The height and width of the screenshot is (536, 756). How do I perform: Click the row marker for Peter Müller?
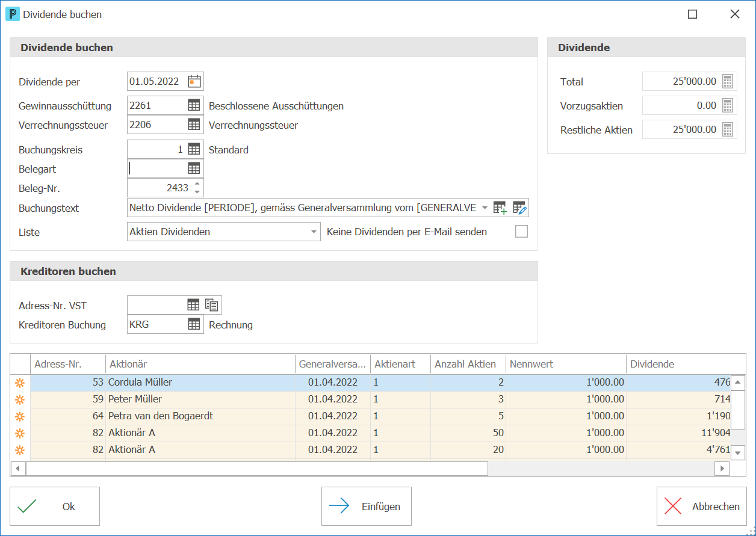[20, 399]
